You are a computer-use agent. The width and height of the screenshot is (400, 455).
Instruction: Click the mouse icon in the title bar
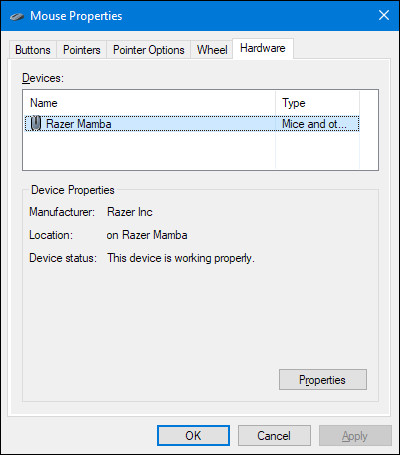pyautogui.click(x=17, y=16)
